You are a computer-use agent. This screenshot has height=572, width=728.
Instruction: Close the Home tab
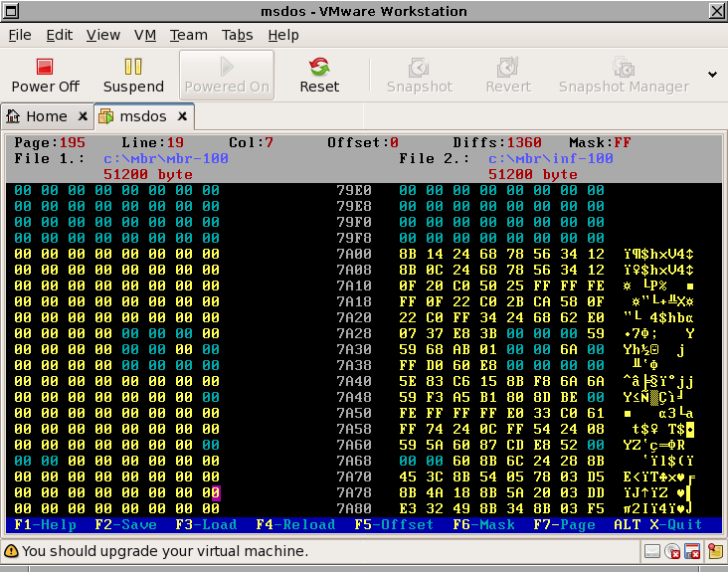(x=83, y=116)
